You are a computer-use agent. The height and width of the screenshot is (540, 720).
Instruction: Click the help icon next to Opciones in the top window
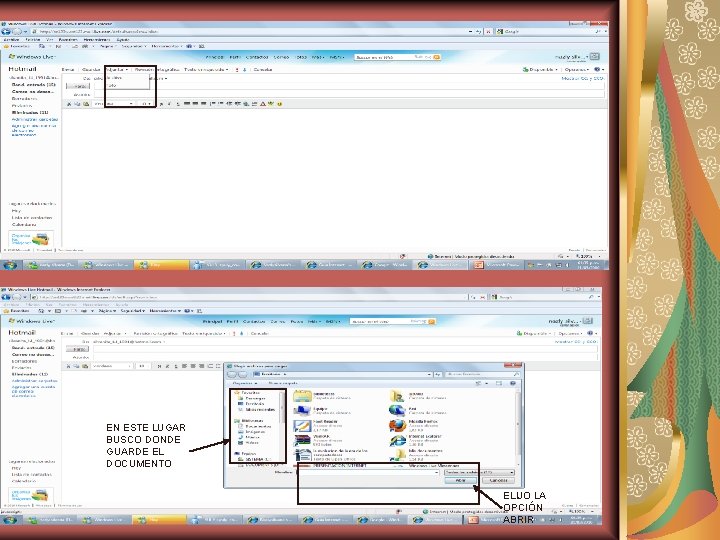click(x=597, y=70)
